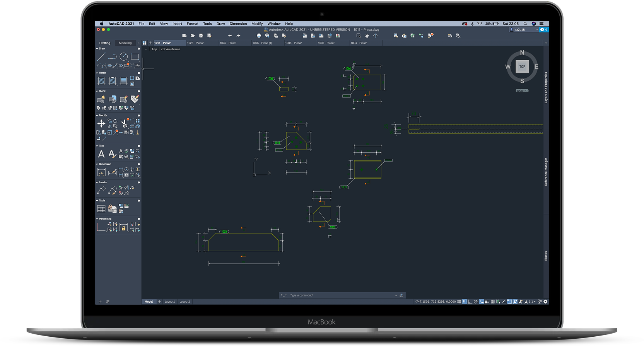Open the Text Style brush tool
The height and width of the screenshot is (346, 644).
(x=112, y=154)
